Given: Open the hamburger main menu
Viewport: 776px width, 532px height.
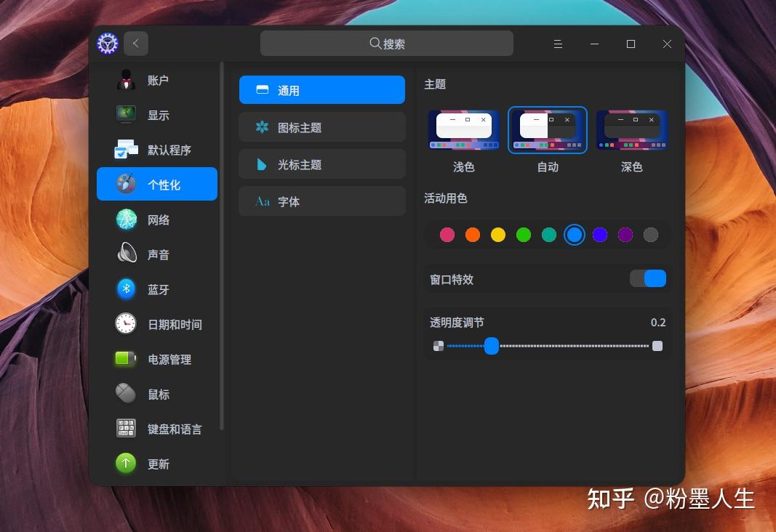Looking at the screenshot, I should click(558, 44).
